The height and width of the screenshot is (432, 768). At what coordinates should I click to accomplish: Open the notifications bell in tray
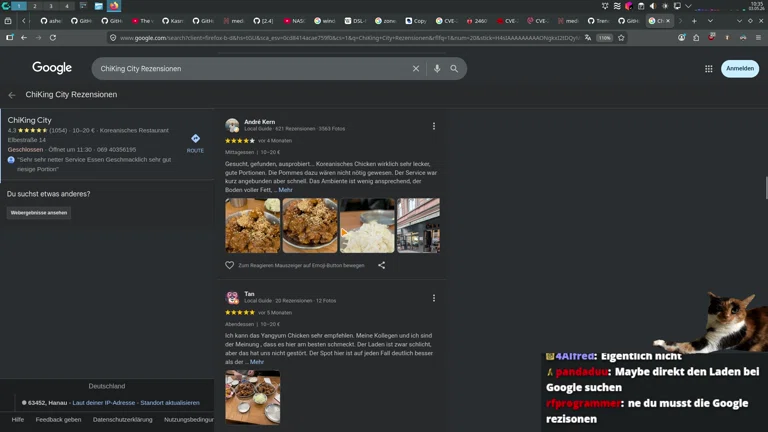pos(605,6)
